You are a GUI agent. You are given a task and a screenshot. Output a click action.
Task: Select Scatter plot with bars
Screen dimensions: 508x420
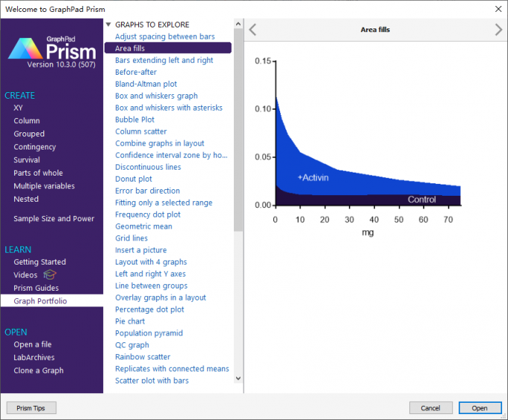tap(152, 380)
